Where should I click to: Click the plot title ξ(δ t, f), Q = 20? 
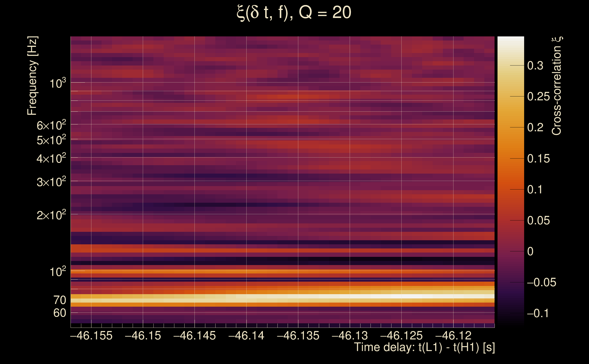(294, 13)
